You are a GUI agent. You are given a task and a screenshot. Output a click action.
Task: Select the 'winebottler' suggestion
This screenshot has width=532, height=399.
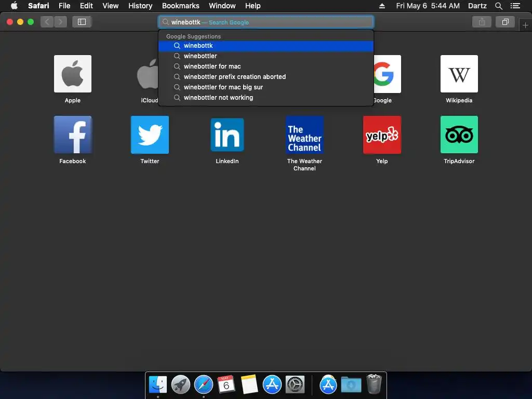click(x=266, y=56)
